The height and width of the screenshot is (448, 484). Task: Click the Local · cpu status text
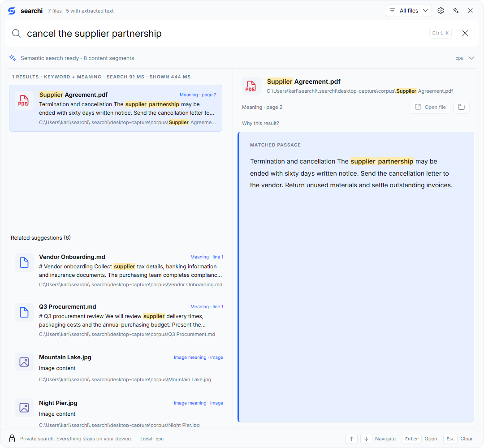coord(152,439)
